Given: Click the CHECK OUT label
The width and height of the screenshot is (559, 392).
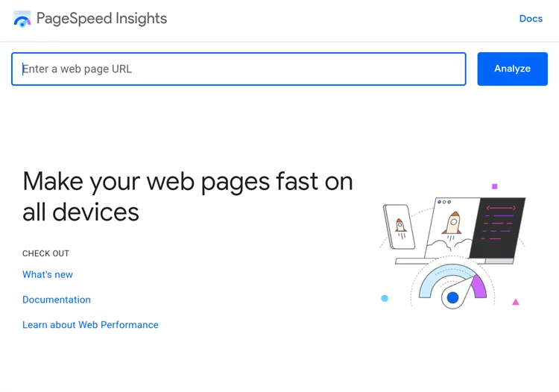Looking at the screenshot, I should point(45,253).
